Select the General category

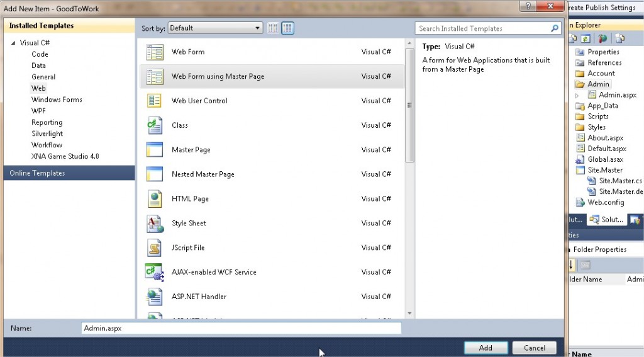tap(43, 77)
